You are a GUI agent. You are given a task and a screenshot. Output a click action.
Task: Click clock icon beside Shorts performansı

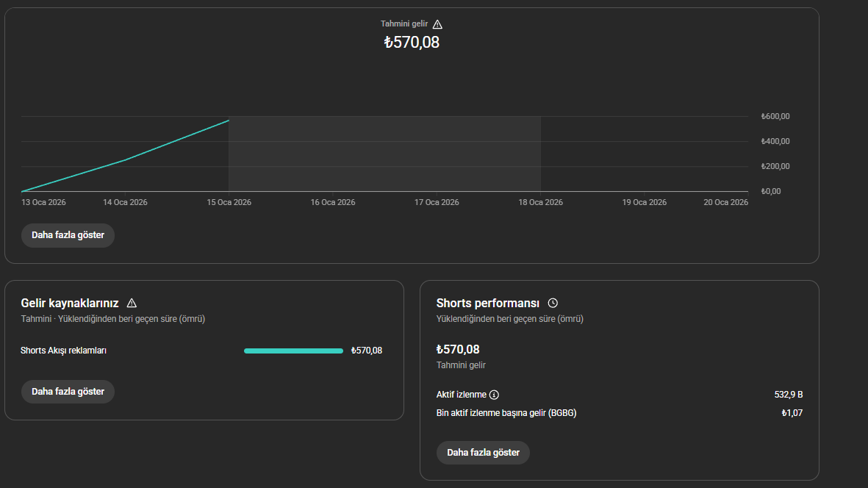553,304
